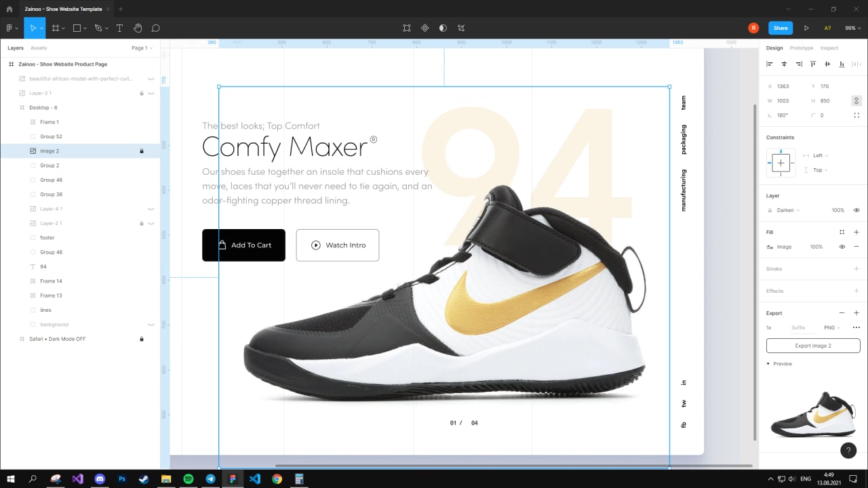This screenshot has height=488, width=868.
Task: Open export settings three-dots menu
Action: (x=856, y=327)
